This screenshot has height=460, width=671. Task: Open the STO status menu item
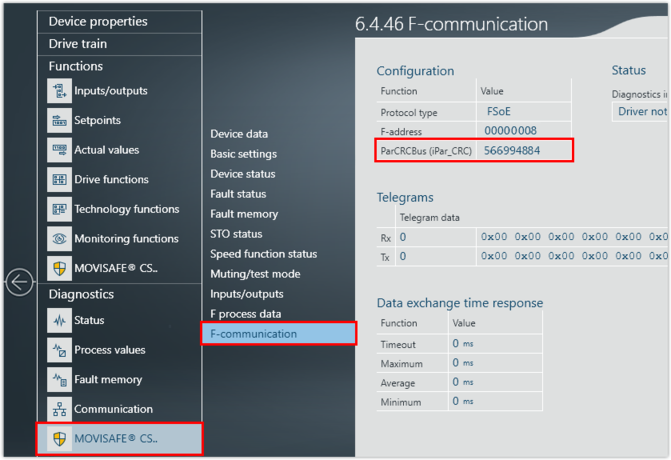tap(236, 234)
